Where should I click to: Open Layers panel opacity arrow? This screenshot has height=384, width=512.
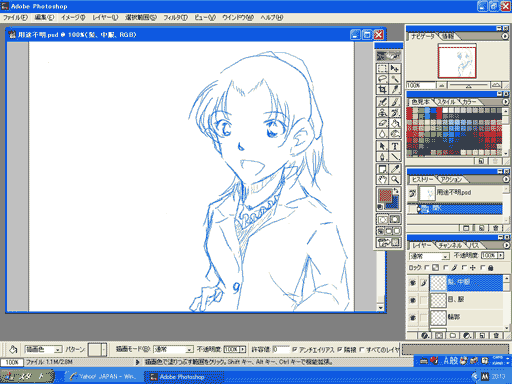pyautogui.click(x=500, y=255)
